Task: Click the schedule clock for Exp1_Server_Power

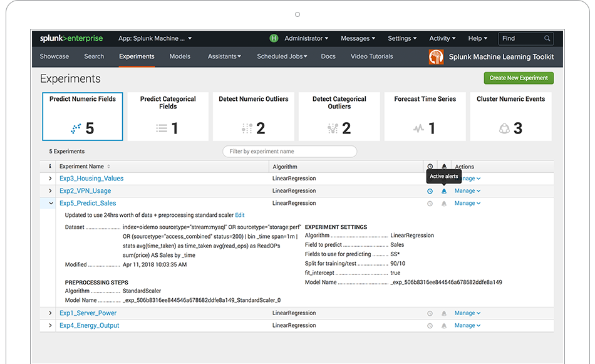Action: click(430, 313)
